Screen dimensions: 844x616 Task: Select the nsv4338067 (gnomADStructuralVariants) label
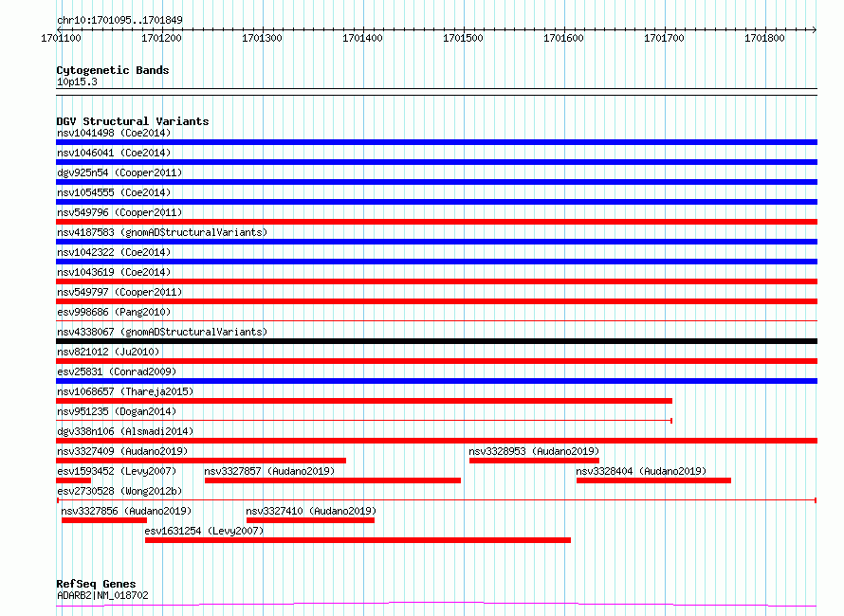(162, 332)
